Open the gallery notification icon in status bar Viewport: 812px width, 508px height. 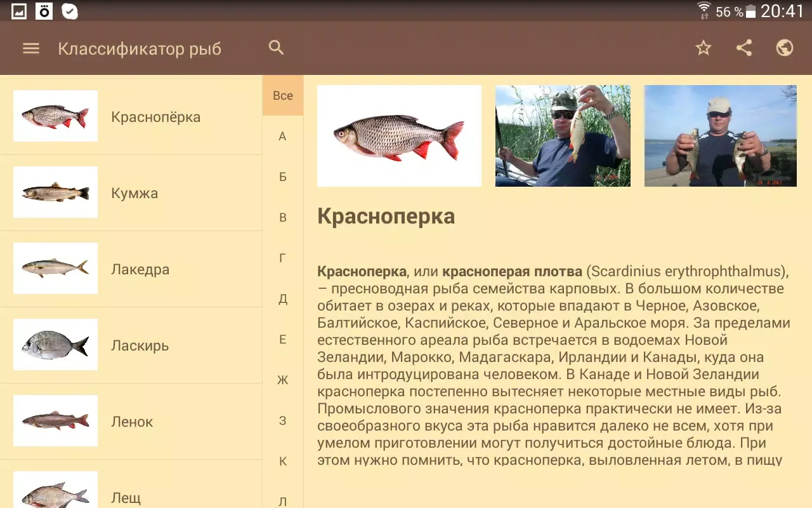tap(19, 11)
